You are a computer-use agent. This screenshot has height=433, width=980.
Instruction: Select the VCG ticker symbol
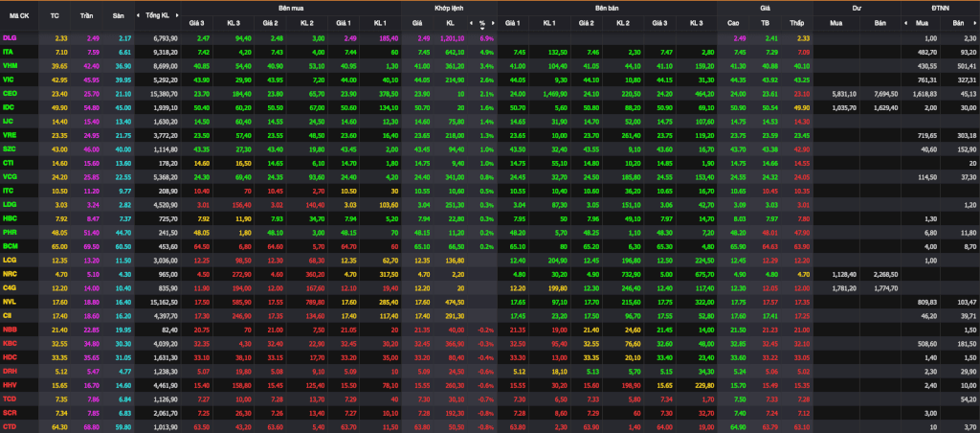(10, 176)
